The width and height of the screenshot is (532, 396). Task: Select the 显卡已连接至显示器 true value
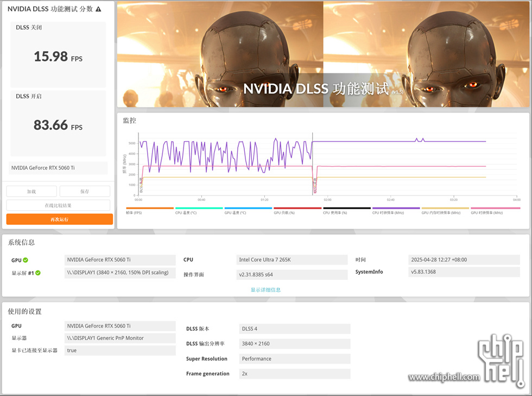tap(120, 350)
